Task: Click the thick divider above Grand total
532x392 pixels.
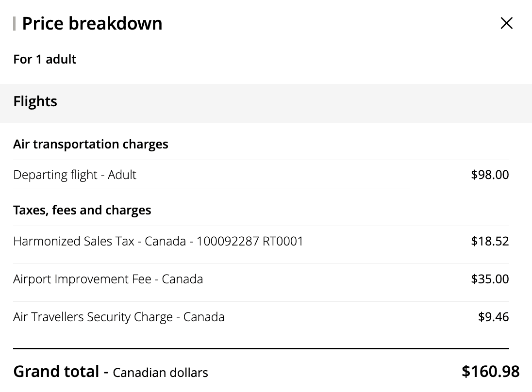Action: pyautogui.click(x=261, y=348)
